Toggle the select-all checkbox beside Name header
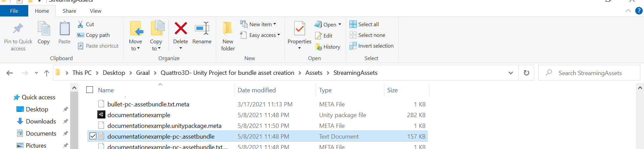The width and height of the screenshot is (644, 149). click(90, 90)
